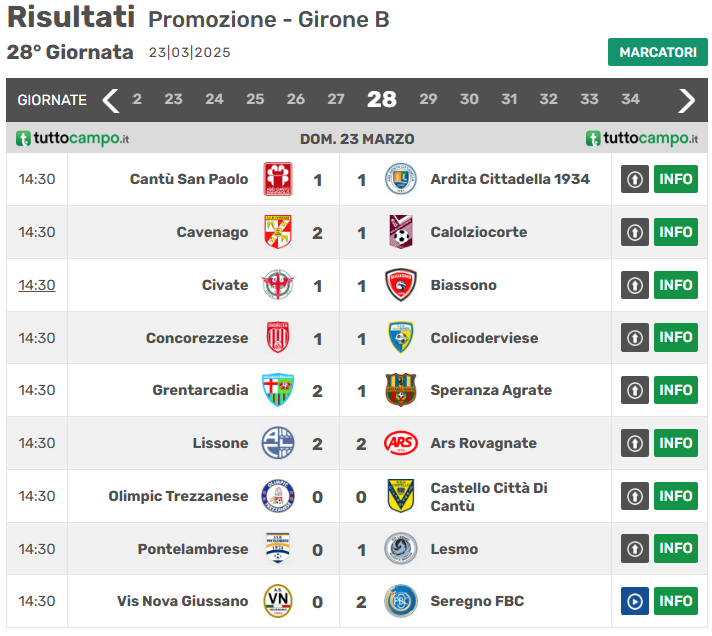Viewport: 712px width, 636px height.
Task: Open INFO for Pontelambrese vs Lesmo
Action: pos(676,548)
